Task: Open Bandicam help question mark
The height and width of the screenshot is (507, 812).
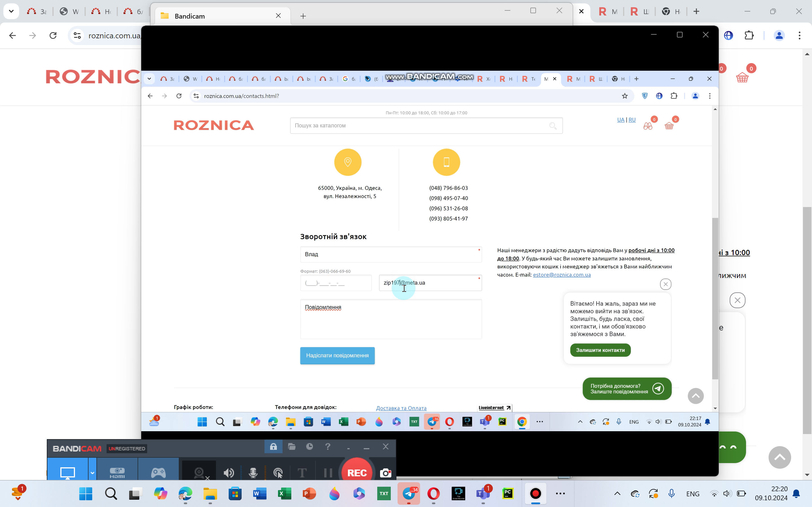Action: point(328,447)
